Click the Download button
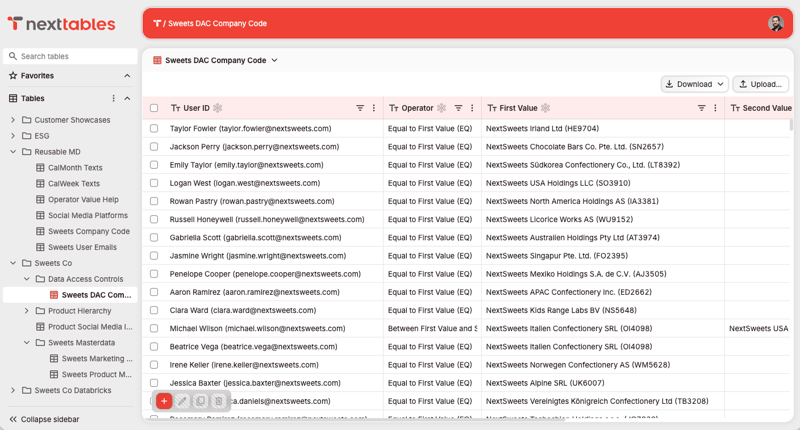 (x=694, y=84)
